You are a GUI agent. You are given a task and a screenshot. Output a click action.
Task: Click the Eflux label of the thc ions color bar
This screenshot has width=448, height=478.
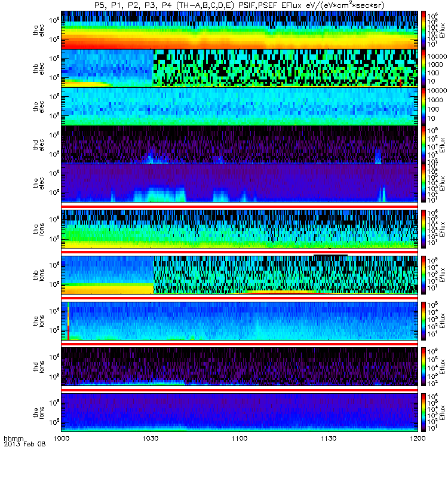click(x=443, y=321)
